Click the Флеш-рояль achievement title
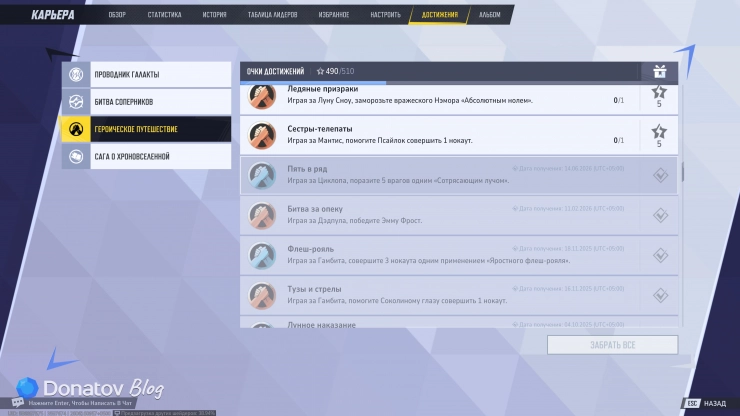This screenshot has width=740, height=416. click(311, 249)
